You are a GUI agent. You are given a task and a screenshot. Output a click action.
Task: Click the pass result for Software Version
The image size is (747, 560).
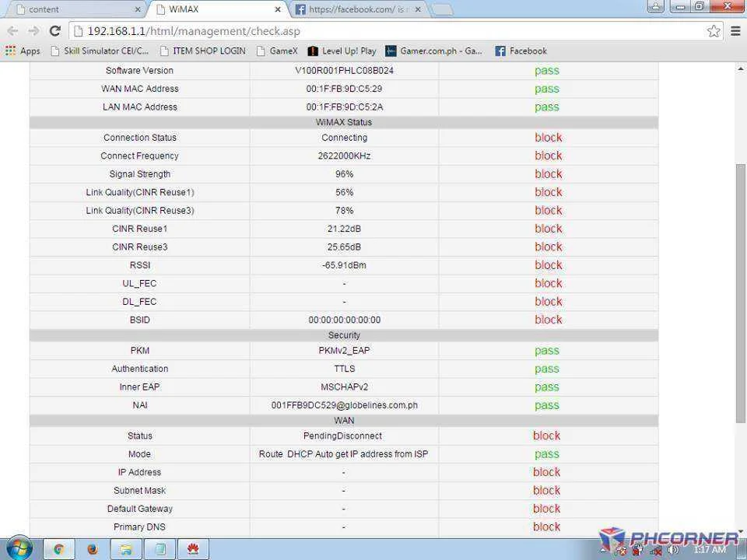click(x=546, y=71)
